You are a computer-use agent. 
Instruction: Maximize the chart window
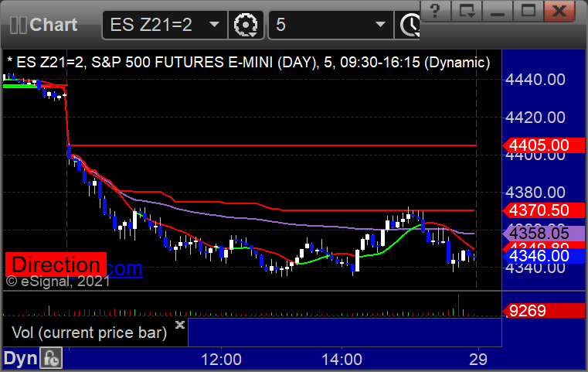click(x=529, y=11)
